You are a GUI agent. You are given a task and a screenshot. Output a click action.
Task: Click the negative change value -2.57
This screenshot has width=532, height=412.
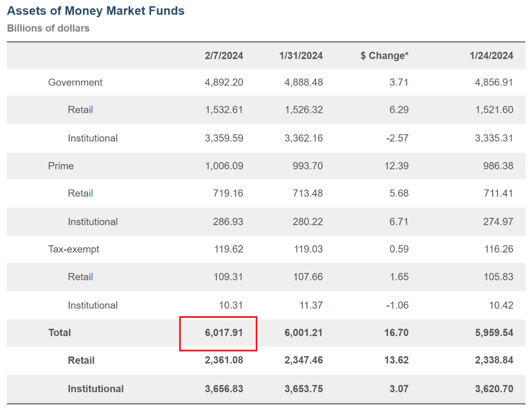[x=397, y=138]
